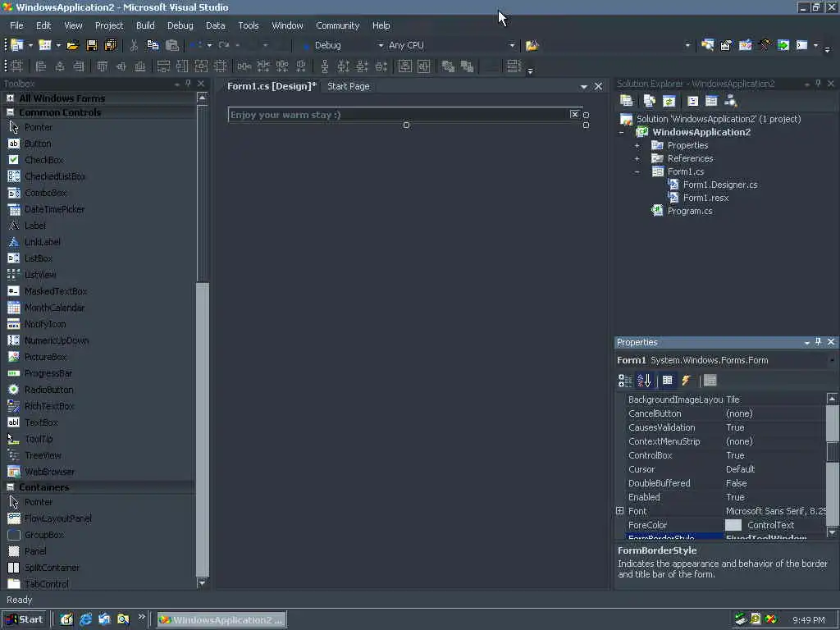Click the Add New Item toolbar icon
This screenshot has height=630, width=840.
45,46
